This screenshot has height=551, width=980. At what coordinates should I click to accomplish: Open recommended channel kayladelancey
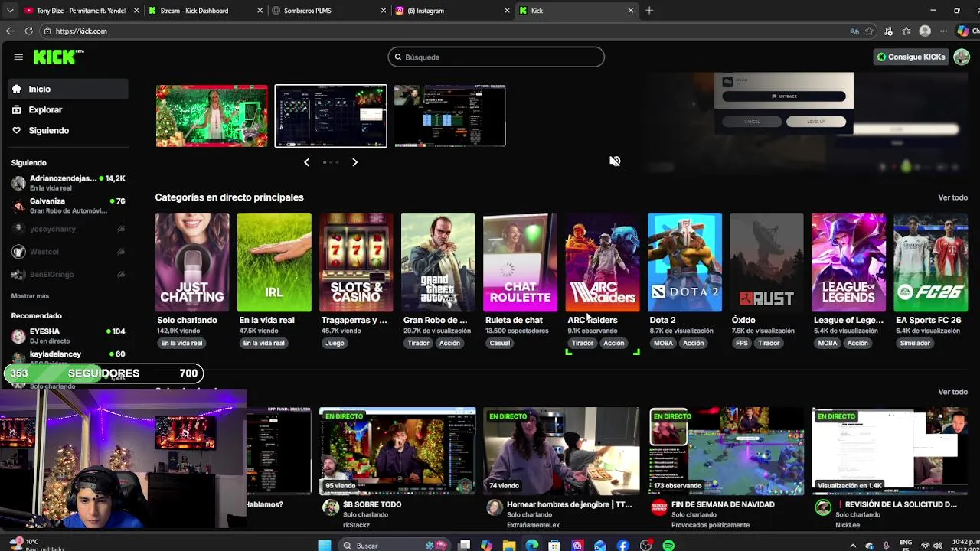coord(69,356)
